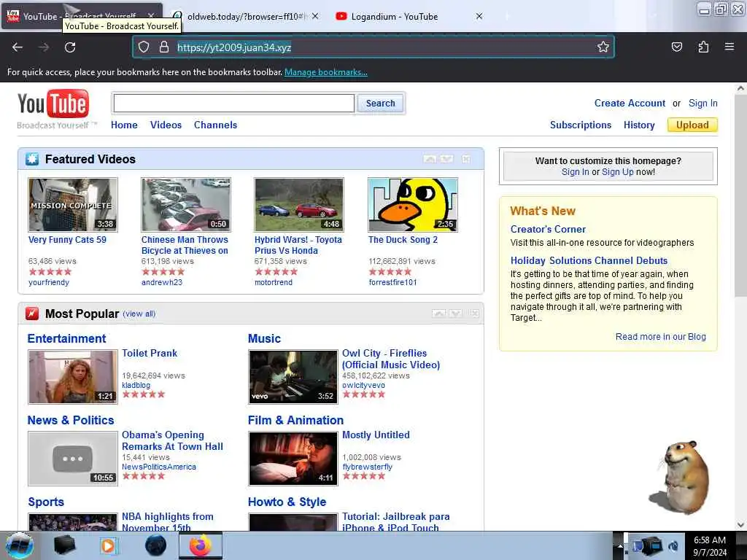Viewport: 747px width, 560px height.
Task: Open the Videos navigation link
Action: coord(166,125)
